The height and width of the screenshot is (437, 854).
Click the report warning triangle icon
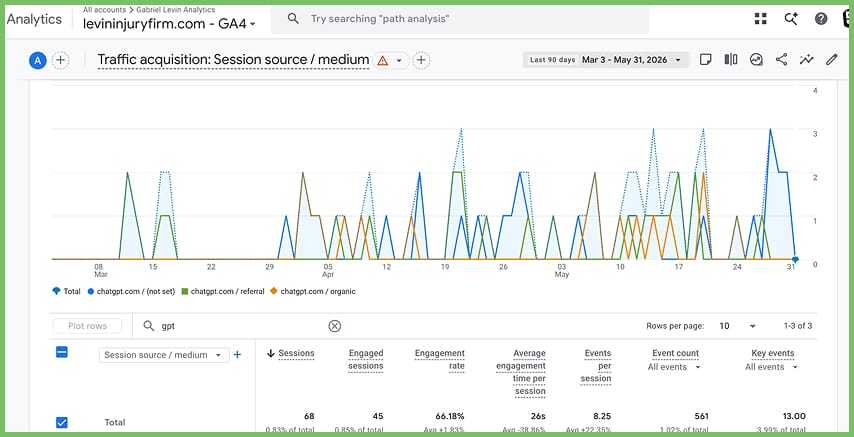coord(383,60)
